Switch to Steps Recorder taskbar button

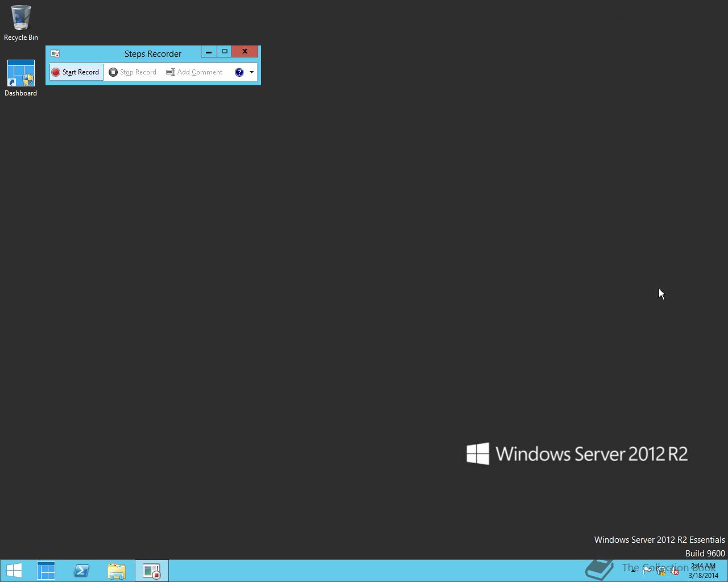(152, 571)
